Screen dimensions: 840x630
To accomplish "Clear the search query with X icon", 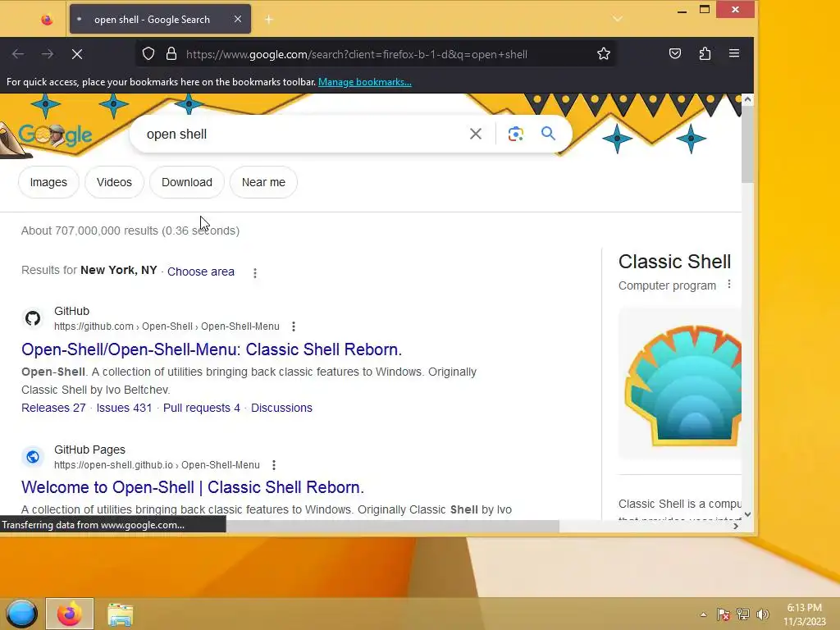I will [x=476, y=134].
